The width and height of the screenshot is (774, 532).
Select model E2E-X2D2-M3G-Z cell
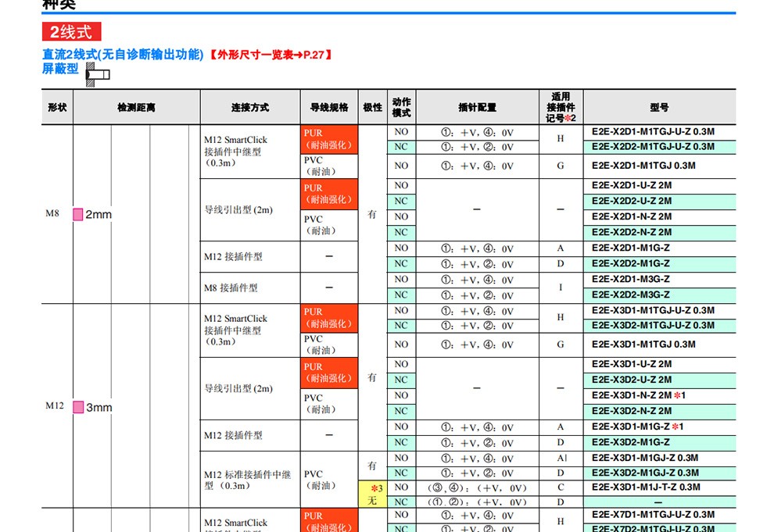click(x=630, y=295)
